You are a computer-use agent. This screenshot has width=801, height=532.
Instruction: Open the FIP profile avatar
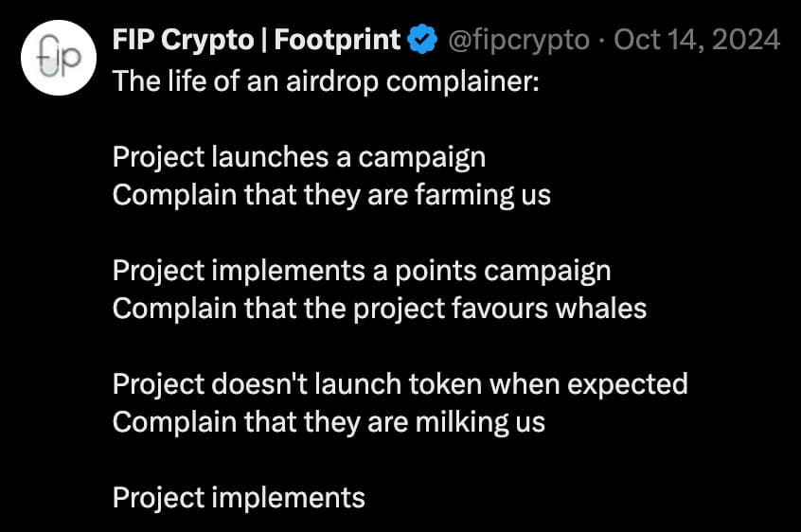[x=59, y=58]
